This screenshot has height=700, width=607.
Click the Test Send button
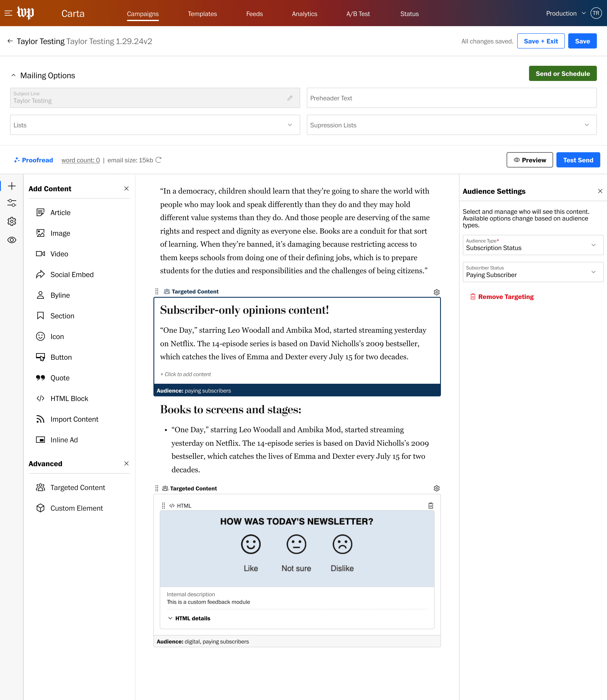578,160
